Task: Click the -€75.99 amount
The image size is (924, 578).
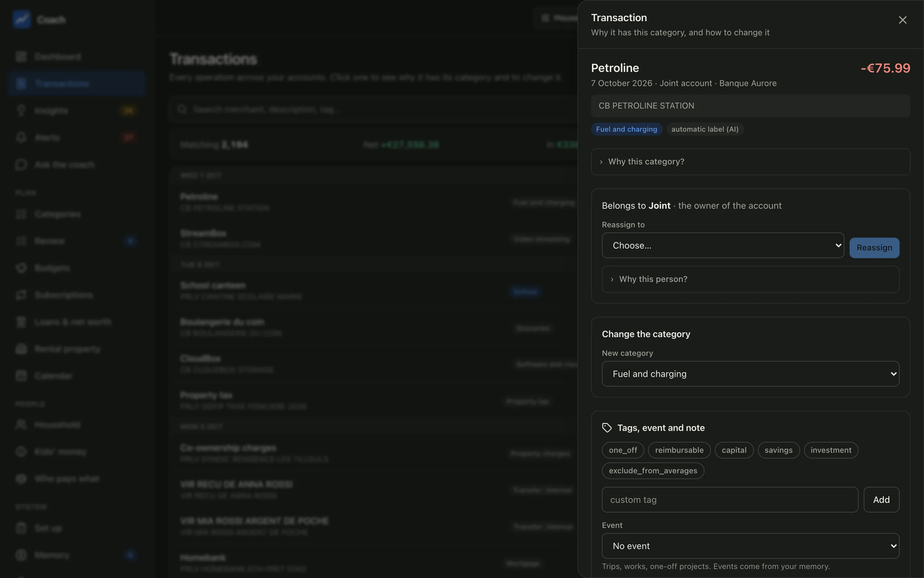Action: [886, 68]
